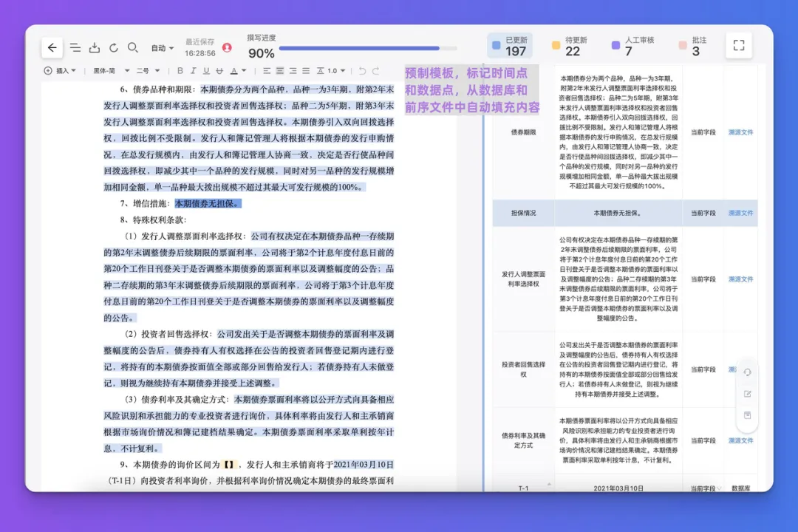Click the back arrow button
Screen dimensions: 798x532
(x=52, y=47)
